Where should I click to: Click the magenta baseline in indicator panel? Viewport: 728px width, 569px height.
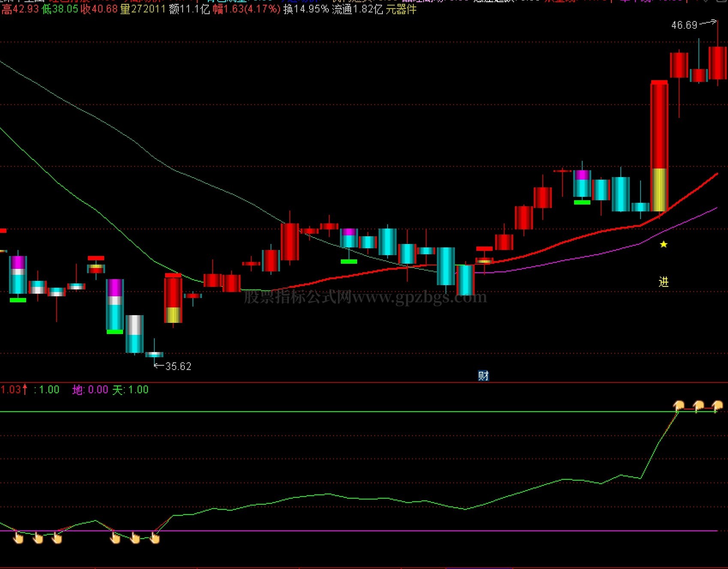(x=358, y=531)
